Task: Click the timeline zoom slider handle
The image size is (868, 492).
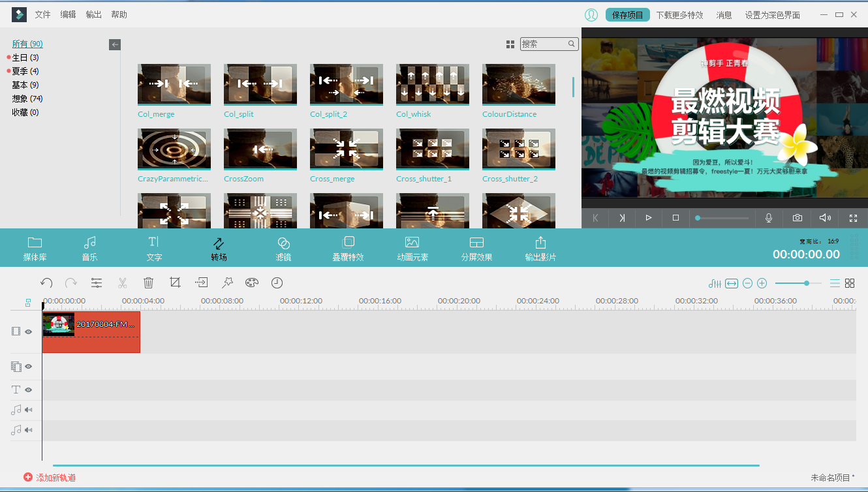Action: tap(807, 283)
